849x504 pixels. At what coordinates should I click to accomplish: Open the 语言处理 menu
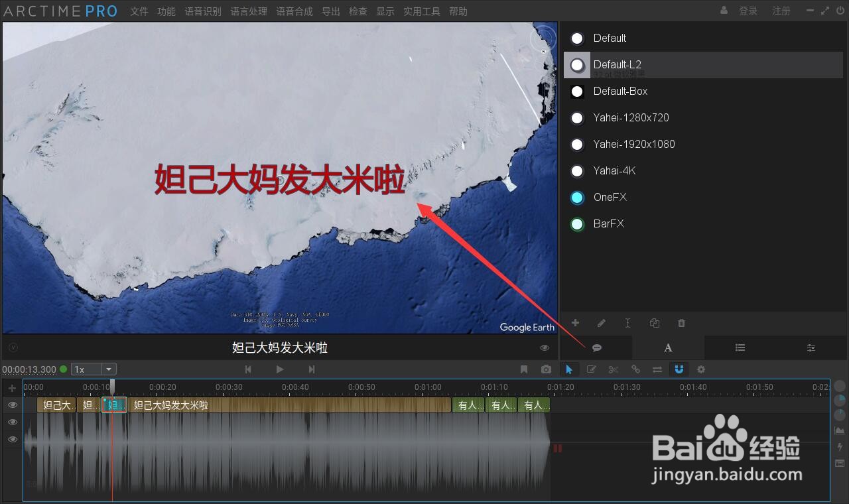point(249,11)
